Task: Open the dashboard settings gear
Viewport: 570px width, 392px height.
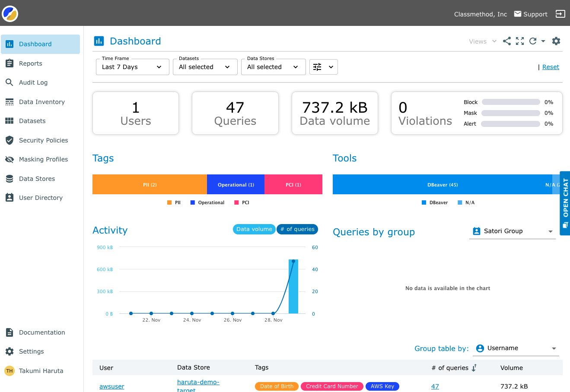Action: 556,41
